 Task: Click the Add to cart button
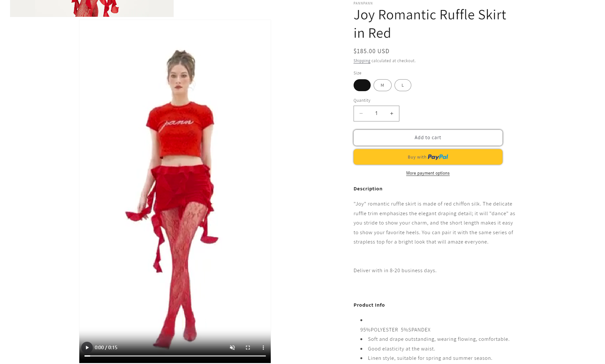click(428, 138)
